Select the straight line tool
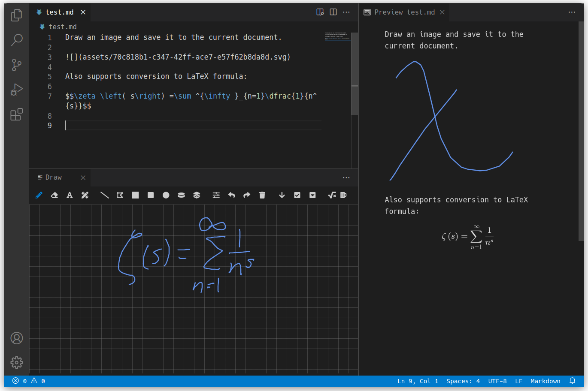 (x=104, y=195)
